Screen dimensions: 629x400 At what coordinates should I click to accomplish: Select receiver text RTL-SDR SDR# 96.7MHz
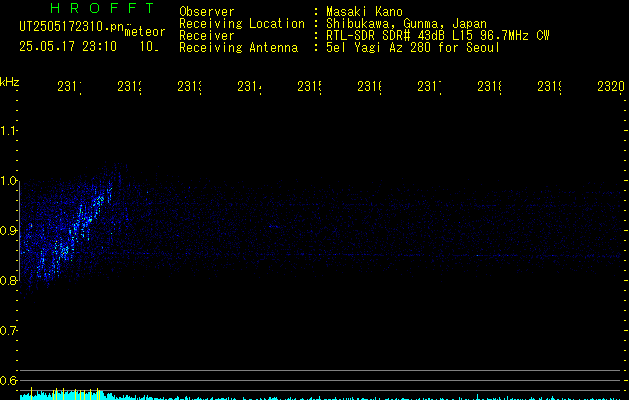tap(438, 36)
